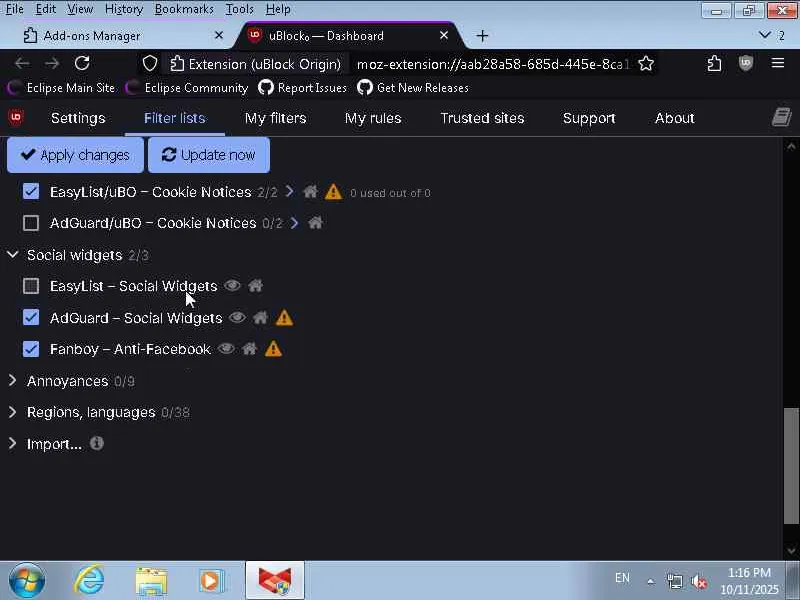Click warning icon next to EasyList/uBO Cookie Notices
Viewport: 800px width, 600px height.
[333, 192]
